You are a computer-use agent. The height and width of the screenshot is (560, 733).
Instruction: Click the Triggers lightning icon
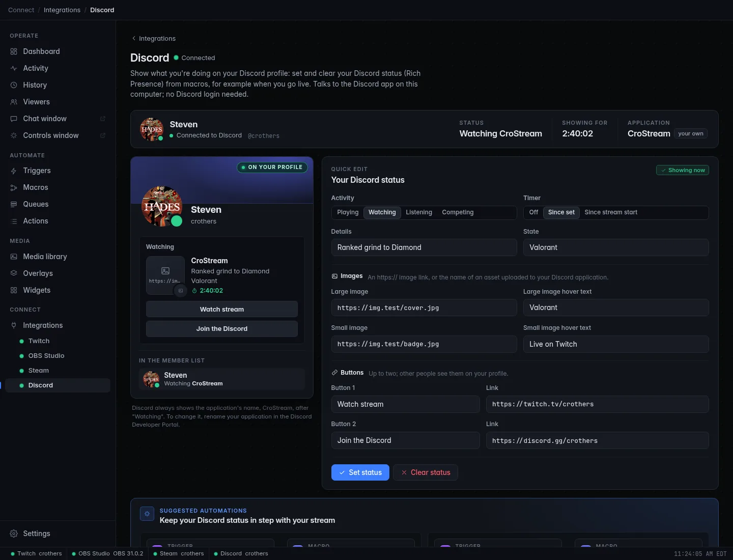tap(14, 171)
